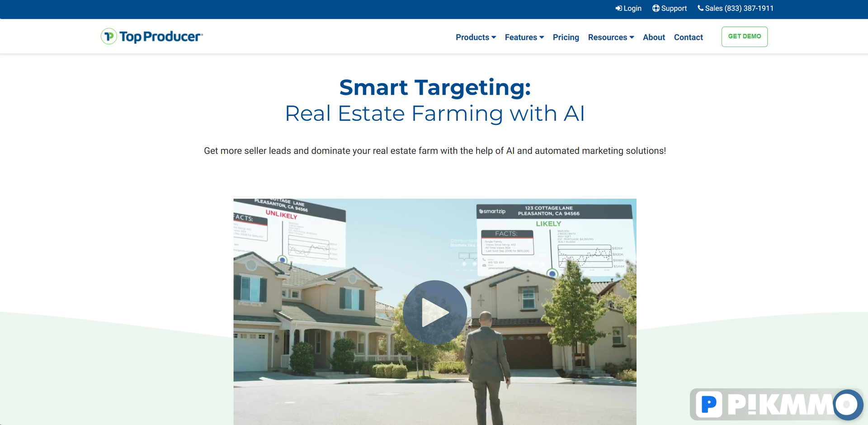Go to the About page
Viewport: 868px width, 425px height.
tap(654, 37)
